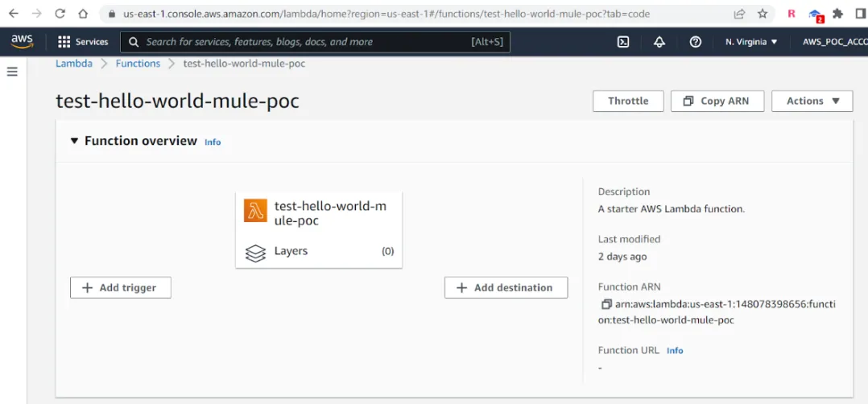Click the browser forward arrow
The height and width of the screenshot is (404, 868).
click(x=36, y=14)
